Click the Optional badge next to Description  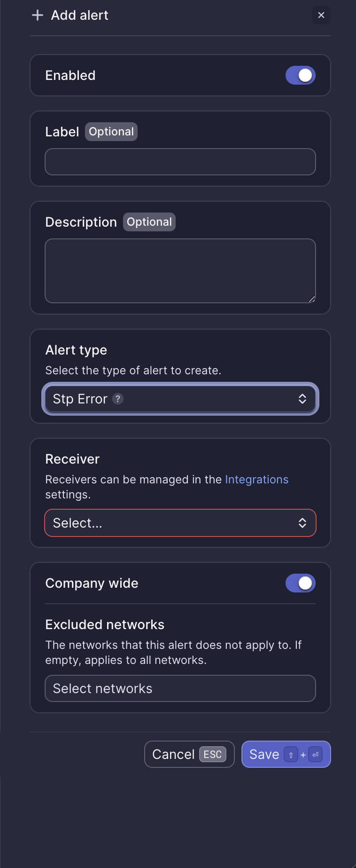click(x=149, y=221)
